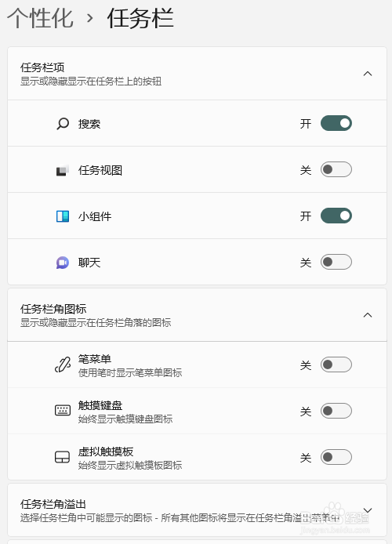
Task: Enable the 虚拟触摸板 toggle
Action: (336, 457)
